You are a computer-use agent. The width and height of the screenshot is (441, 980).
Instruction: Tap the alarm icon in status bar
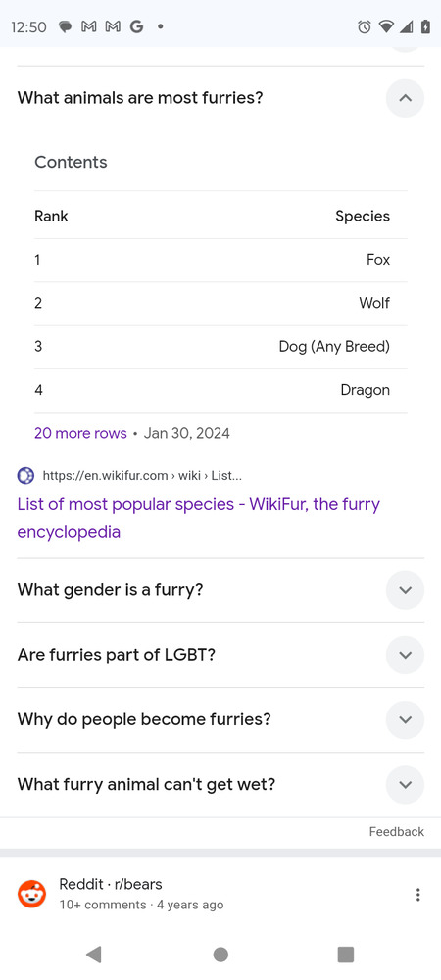tap(365, 26)
